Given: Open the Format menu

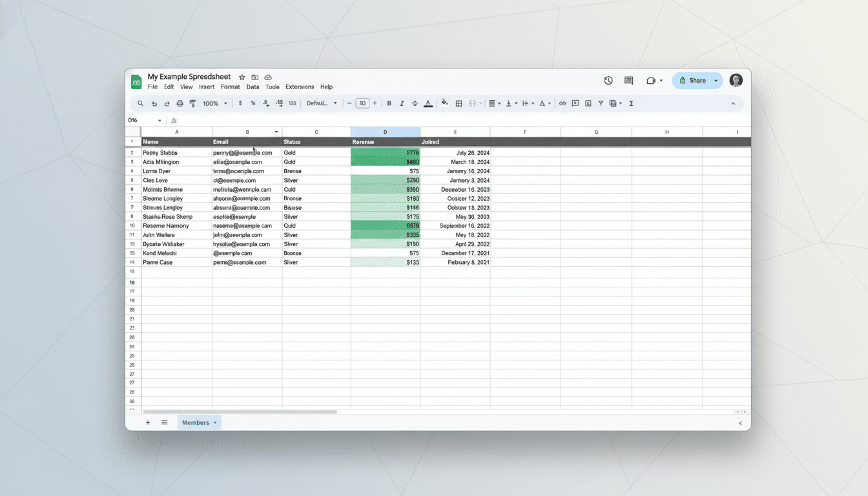Looking at the screenshot, I should coord(230,87).
